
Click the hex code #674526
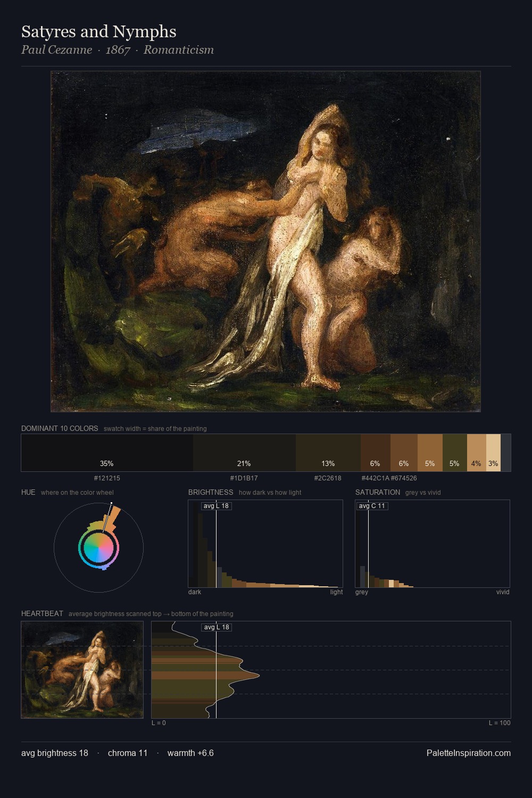point(404,478)
